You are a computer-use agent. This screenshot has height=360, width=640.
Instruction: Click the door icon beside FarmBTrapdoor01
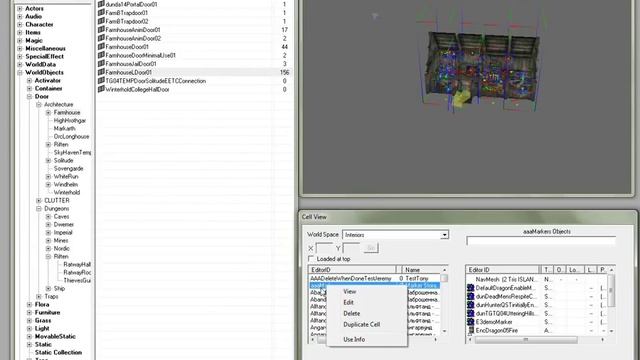101,13
